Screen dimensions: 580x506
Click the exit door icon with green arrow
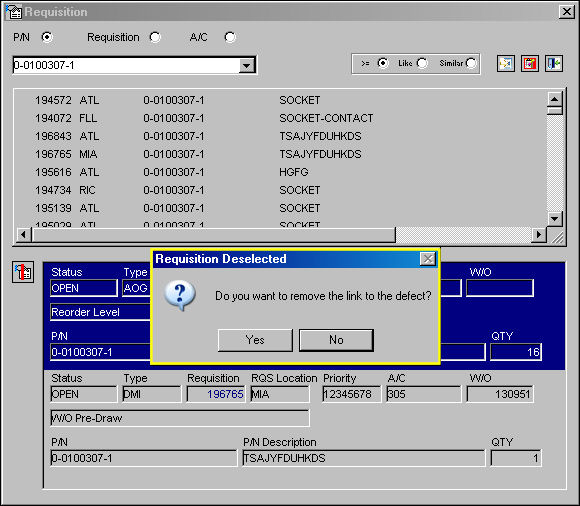click(x=554, y=64)
